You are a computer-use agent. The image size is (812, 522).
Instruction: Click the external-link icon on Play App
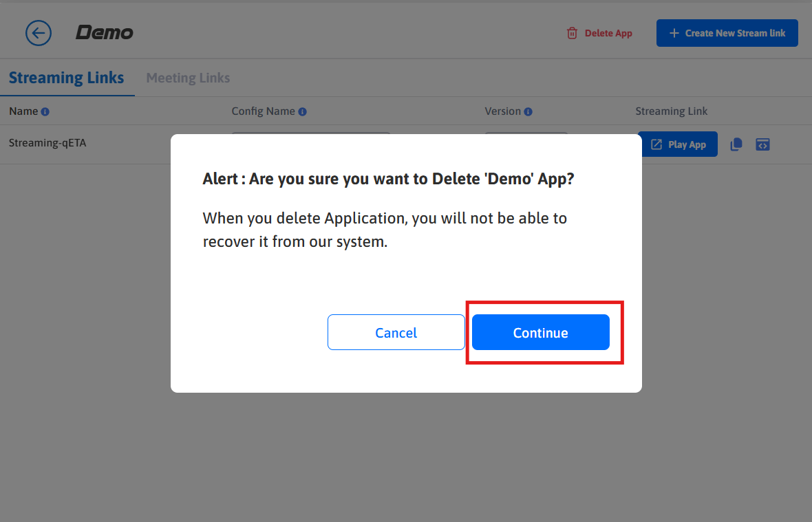click(x=656, y=144)
